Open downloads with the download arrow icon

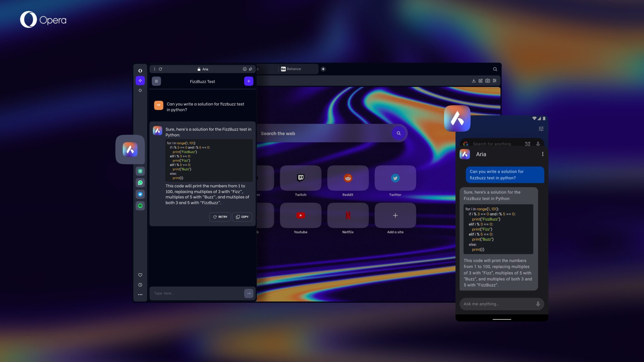(x=474, y=80)
